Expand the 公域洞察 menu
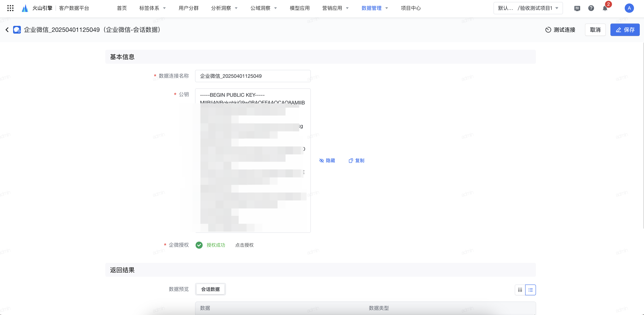This screenshot has height=315, width=644. coord(264,8)
